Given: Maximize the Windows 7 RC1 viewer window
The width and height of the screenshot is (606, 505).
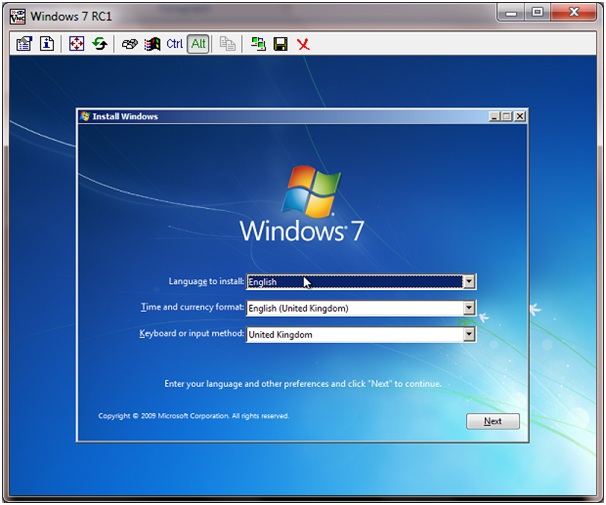Looking at the screenshot, I should (537, 13).
